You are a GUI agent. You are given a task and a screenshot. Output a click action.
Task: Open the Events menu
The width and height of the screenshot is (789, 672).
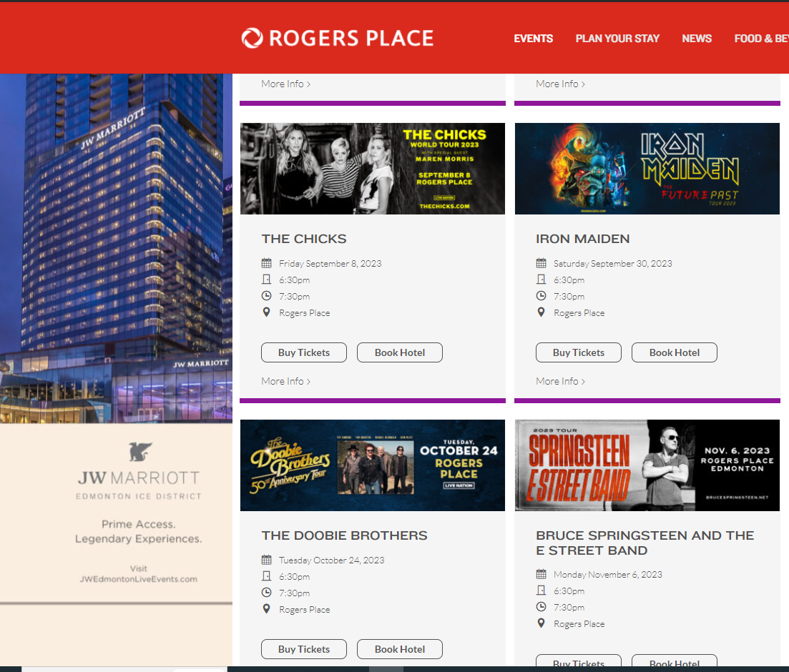tap(533, 39)
